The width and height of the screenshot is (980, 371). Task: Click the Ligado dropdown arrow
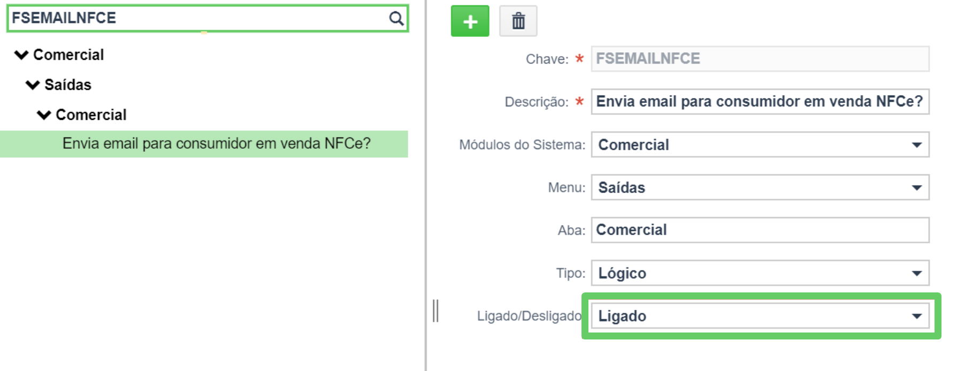pyautogui.click(x=916, y=316)
